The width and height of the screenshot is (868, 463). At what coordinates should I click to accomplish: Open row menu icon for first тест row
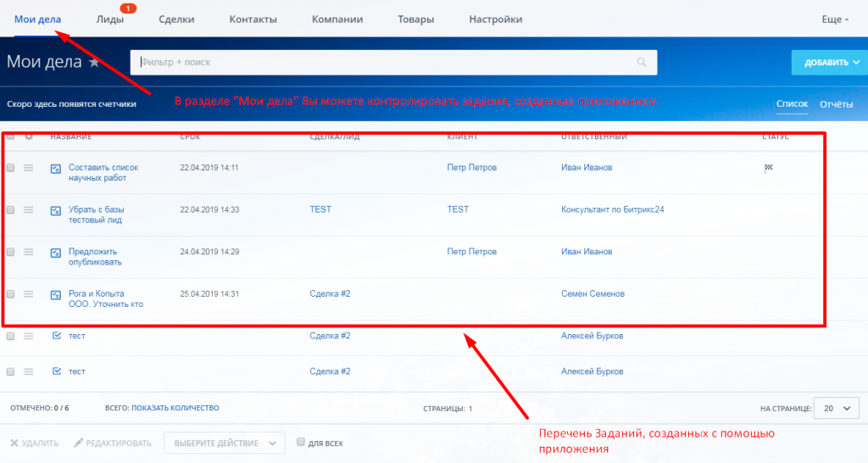point(28,336)
